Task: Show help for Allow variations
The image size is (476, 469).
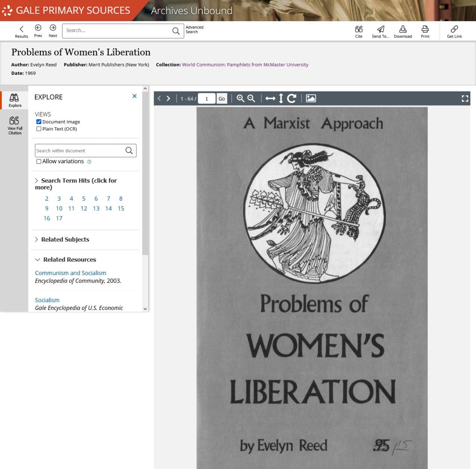Action: (89, 162)
